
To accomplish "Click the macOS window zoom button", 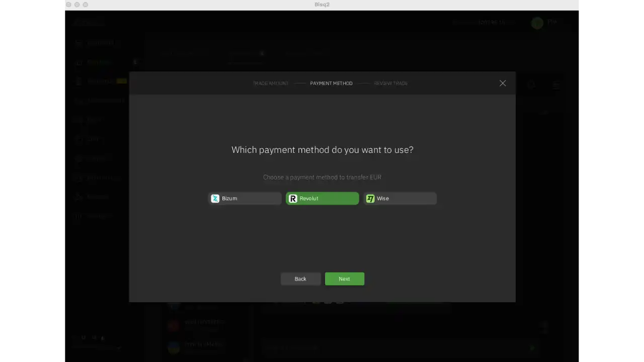I will (86, 5).
